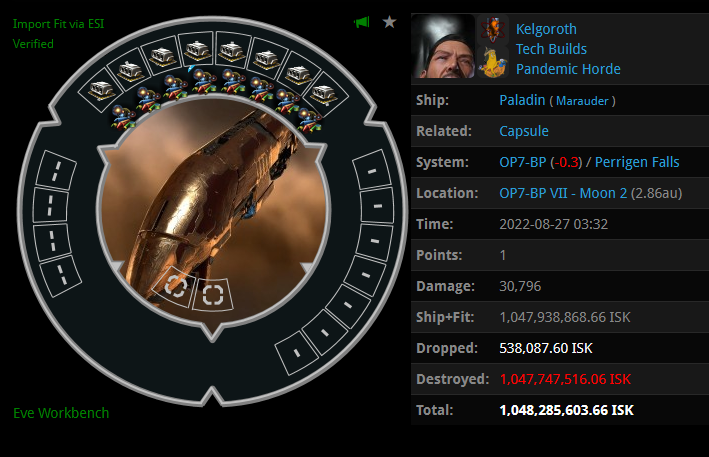709x457 pixels.
Task: Open the Kelgoroth character link
Action: 546,29
